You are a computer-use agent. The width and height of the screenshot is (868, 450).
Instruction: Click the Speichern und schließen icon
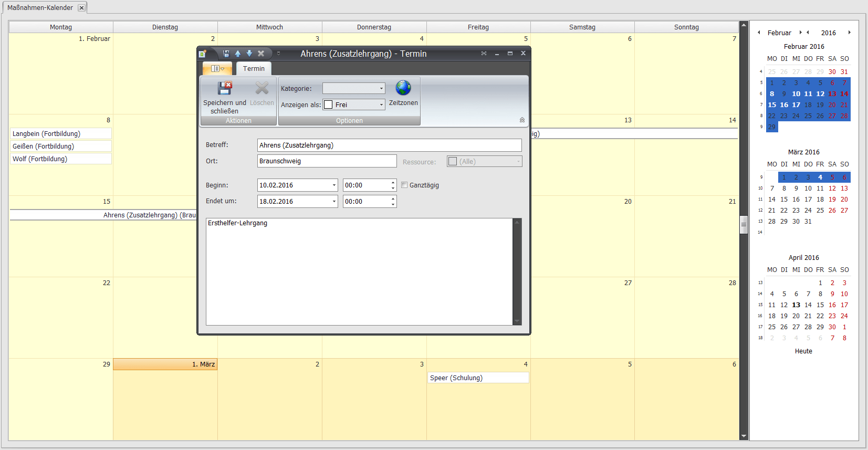click(225, 88)
